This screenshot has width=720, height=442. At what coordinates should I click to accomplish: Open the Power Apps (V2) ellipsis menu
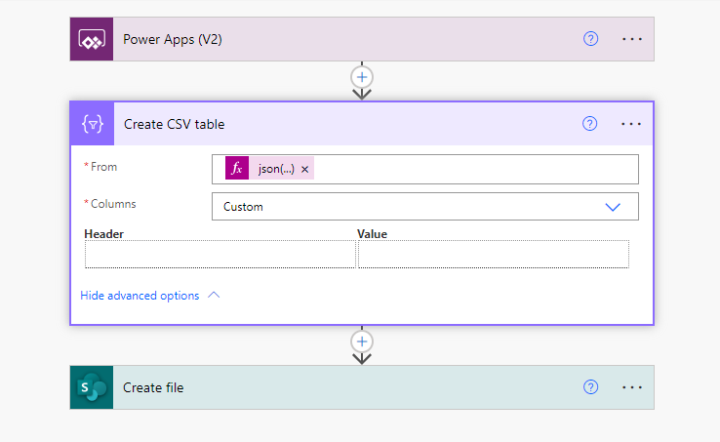click(x=632, y=39)
